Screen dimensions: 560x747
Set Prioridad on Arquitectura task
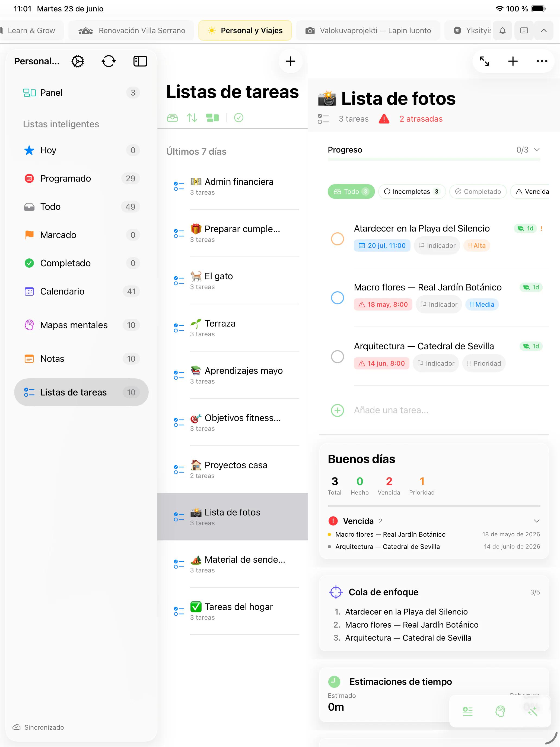click(x=484, y=363)
